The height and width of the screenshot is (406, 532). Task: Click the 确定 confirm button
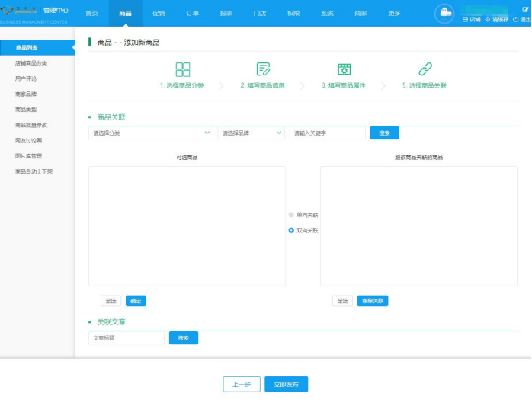(136, 301)
